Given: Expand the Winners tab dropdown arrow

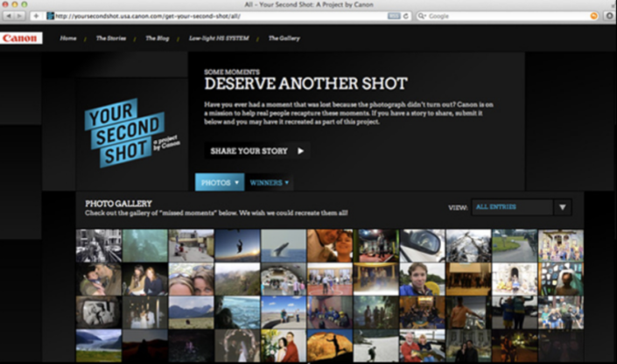Looking at the screenshot, I should pyautogui.click(x=286, y=183).
